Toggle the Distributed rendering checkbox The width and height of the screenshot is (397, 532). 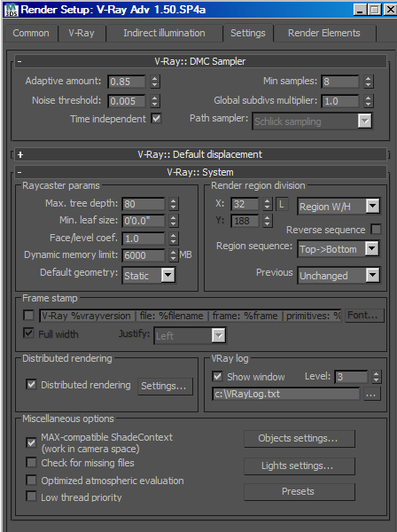(32, 385)
